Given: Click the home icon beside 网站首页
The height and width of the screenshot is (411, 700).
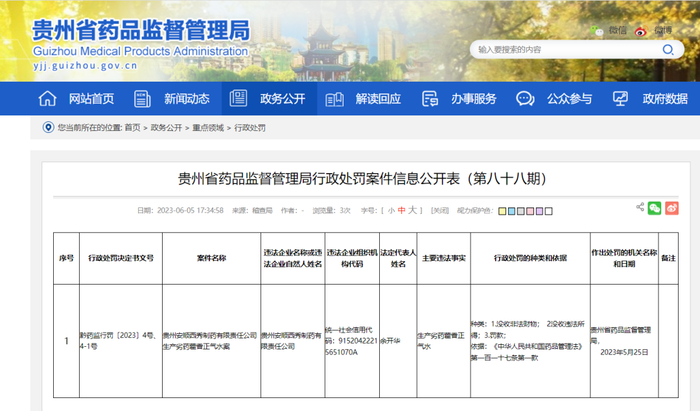Looking at the screenshot, I should [x=47, y=98].
